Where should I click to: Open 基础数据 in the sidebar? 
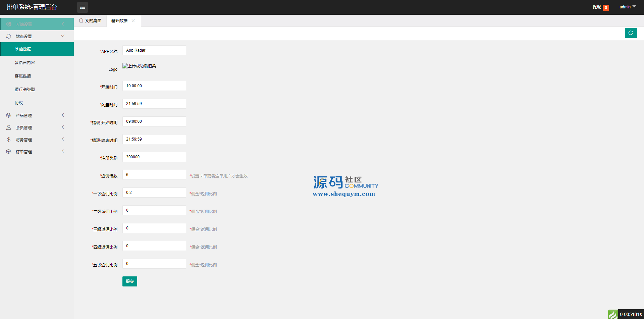[37, 49]
